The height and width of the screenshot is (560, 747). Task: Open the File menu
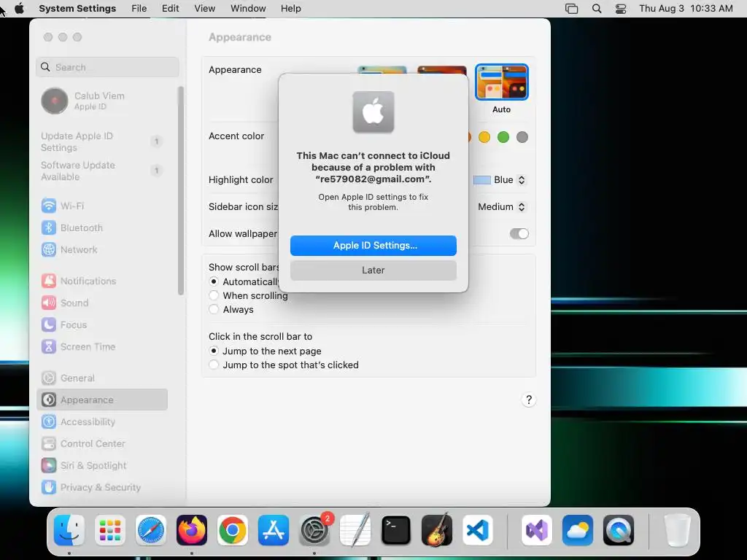tap(139, 9)
